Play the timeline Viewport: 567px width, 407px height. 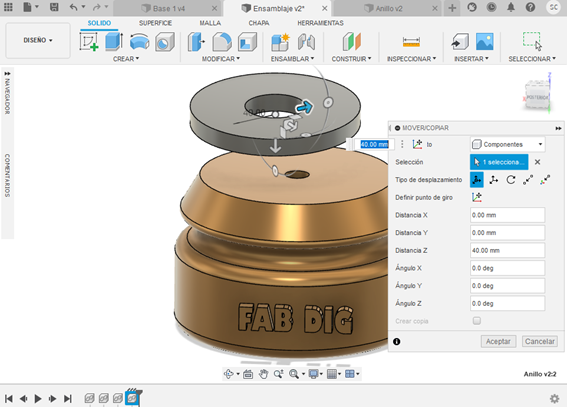tap(38, 398)
